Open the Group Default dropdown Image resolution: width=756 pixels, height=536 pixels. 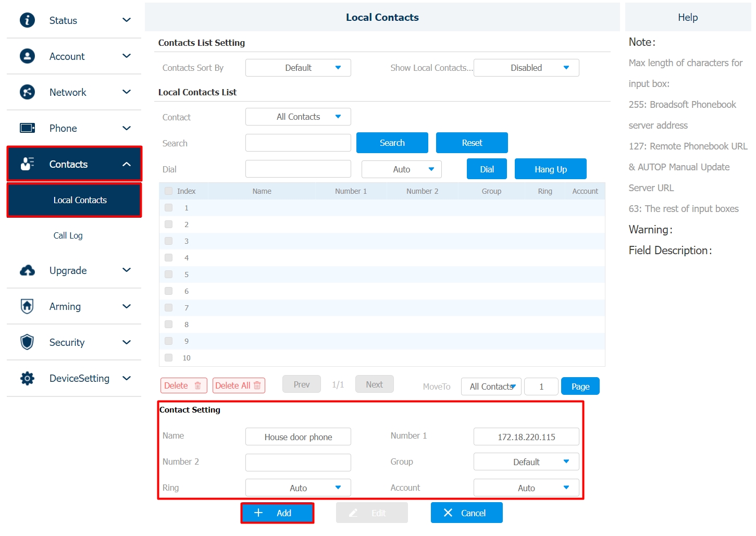(x=526, y=462)
